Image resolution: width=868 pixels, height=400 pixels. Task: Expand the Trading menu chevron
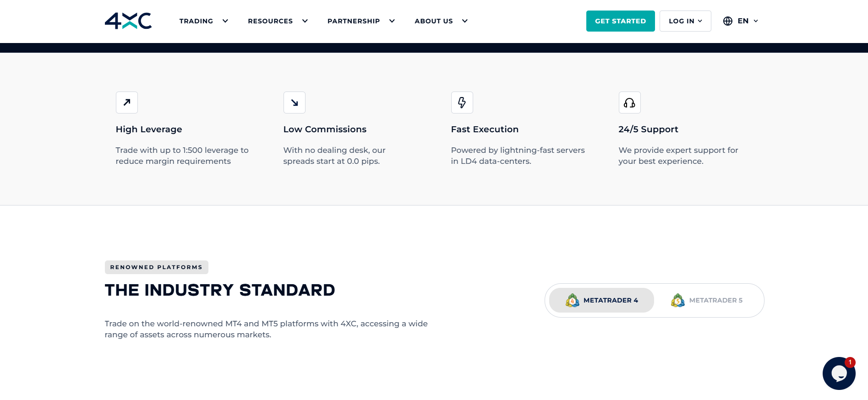click(225, 21)
